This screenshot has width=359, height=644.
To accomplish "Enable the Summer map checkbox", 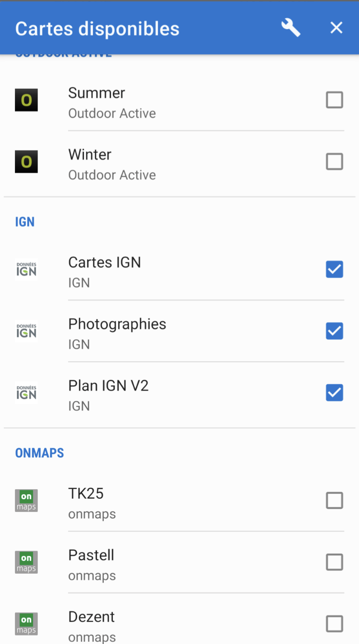I will (x=335, y=100).
